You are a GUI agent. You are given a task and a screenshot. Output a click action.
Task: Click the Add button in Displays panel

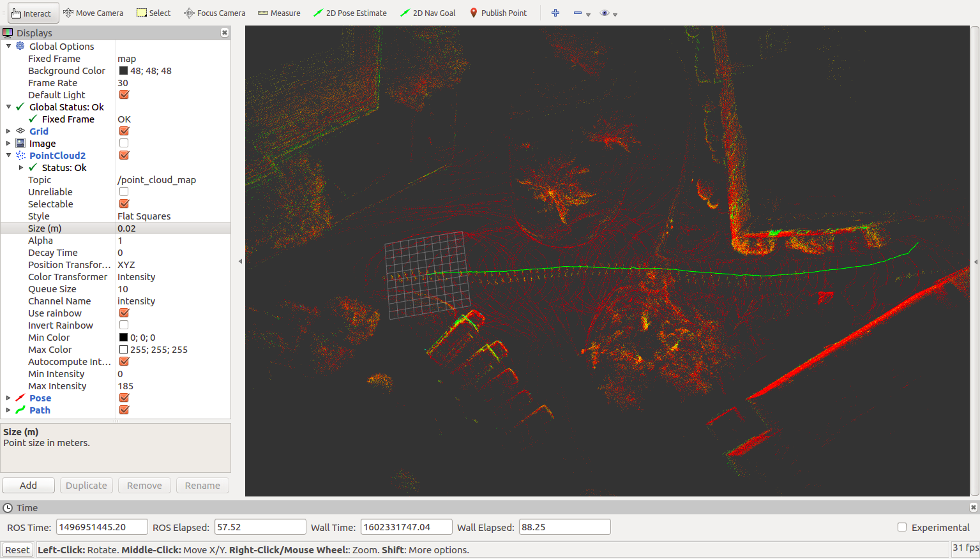28,485
